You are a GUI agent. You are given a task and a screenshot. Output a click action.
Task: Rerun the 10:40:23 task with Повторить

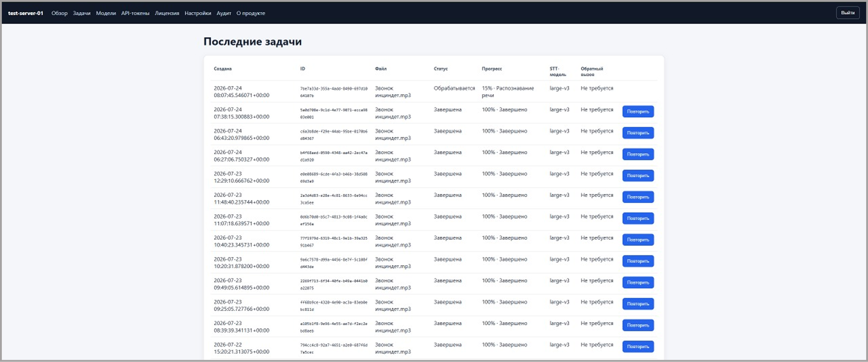tap(638, 240)
